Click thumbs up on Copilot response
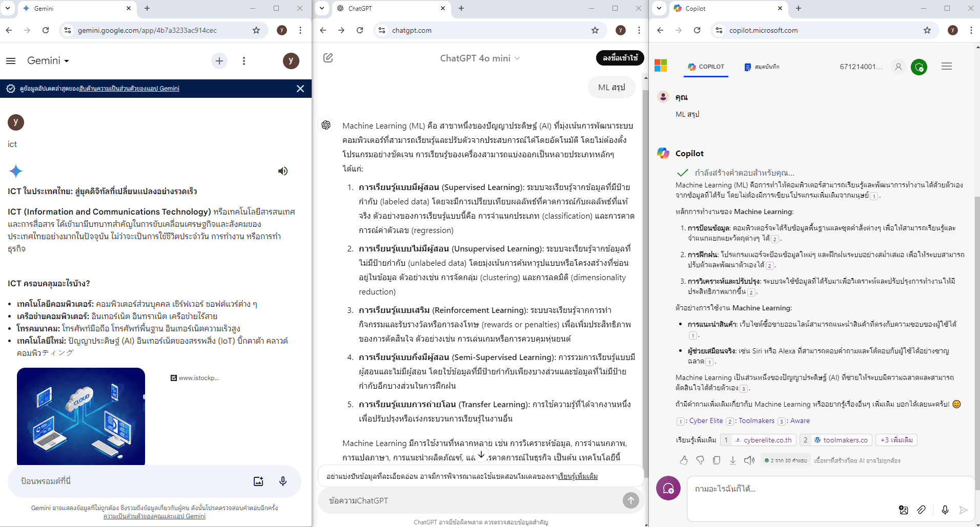The height and width of the screenshot is (527, 980). point(684,460)
